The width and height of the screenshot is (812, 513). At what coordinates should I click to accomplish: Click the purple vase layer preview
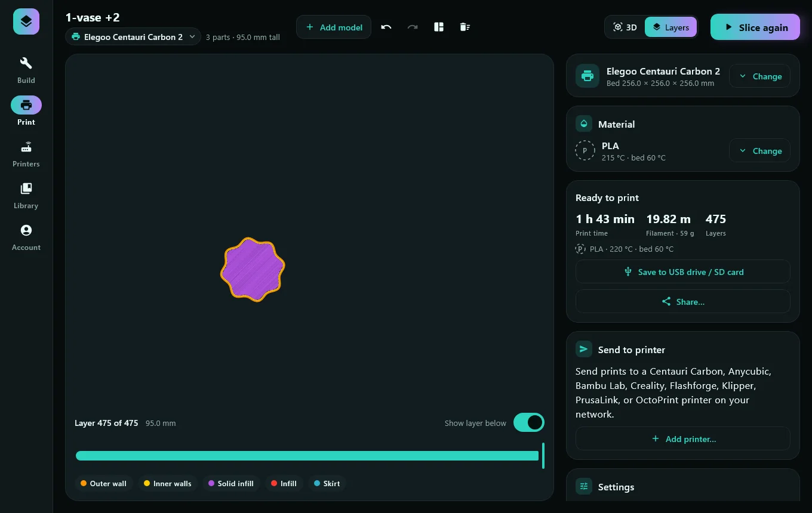tap(253, 270)
